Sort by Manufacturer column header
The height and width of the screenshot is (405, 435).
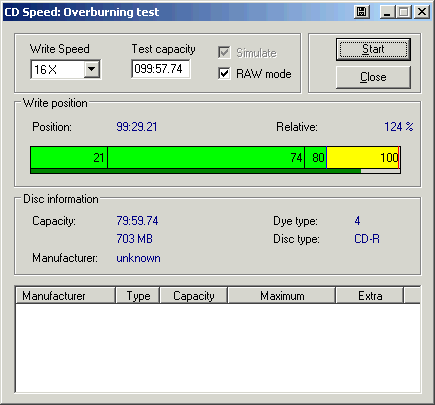pyautogui.click(x=65, y=296)
